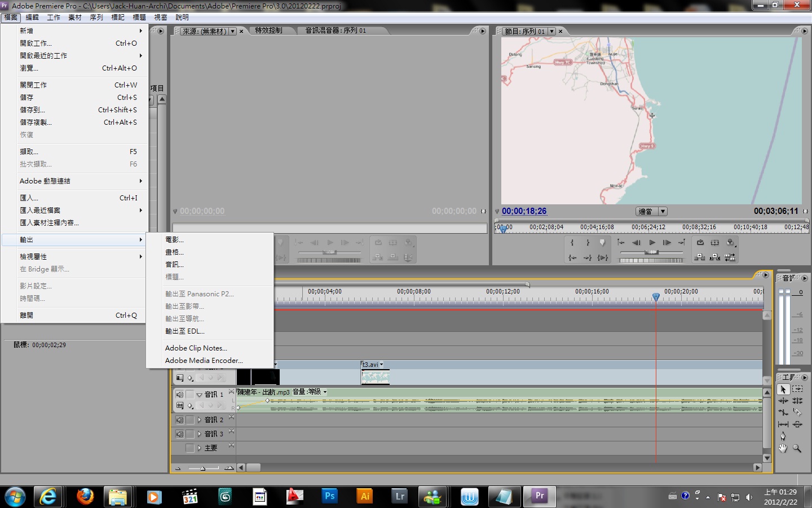The image size is (812, 508).
Task: Open the 來源 source clip dropdown
Action: tap(232, 32)
